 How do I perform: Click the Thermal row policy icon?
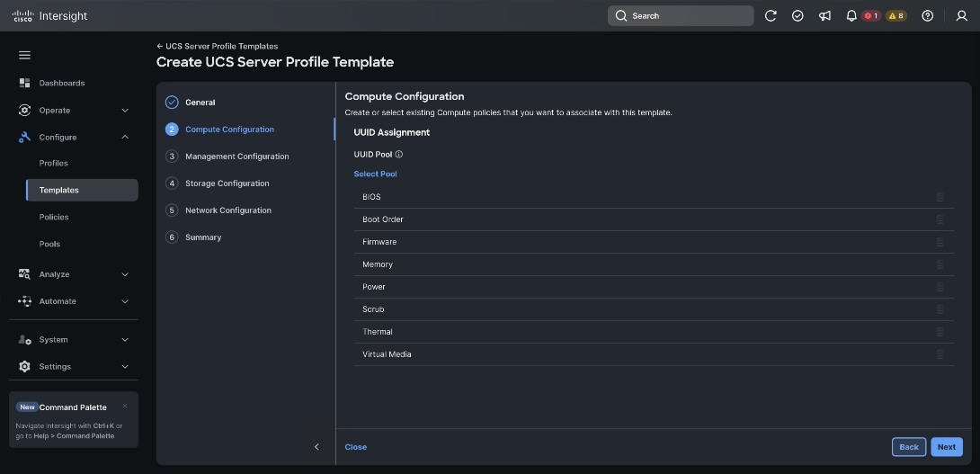pos(940,332)
